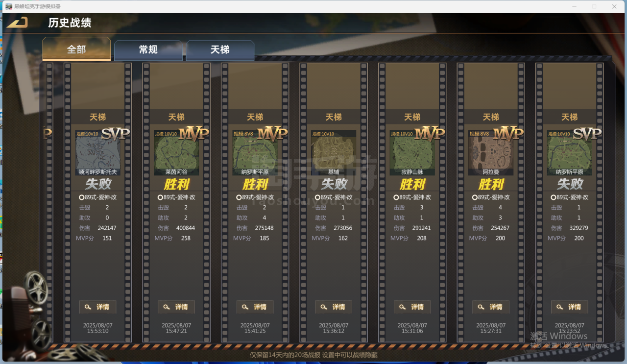The image size is (627, 364).
Task: Click the emulator app icon in title bar
Action: coord(9,6)
